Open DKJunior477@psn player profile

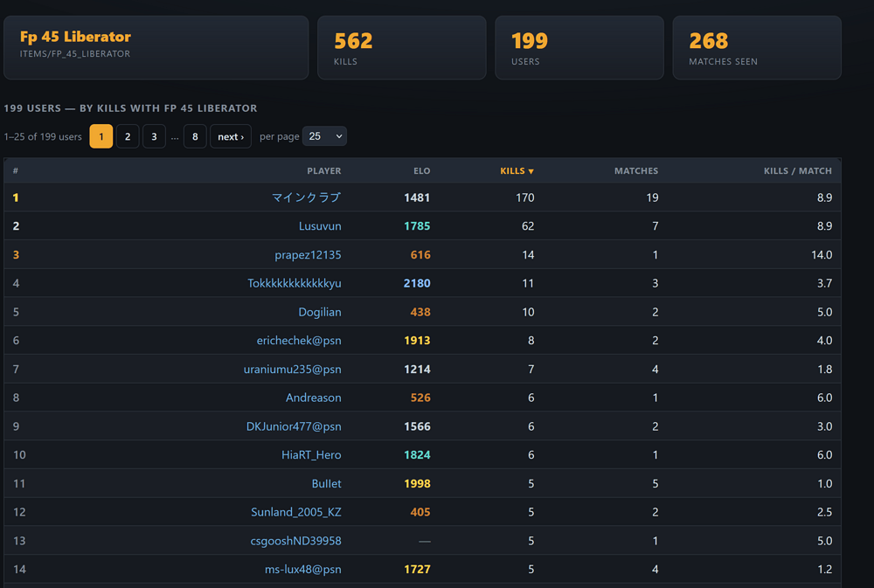point(294,426)
